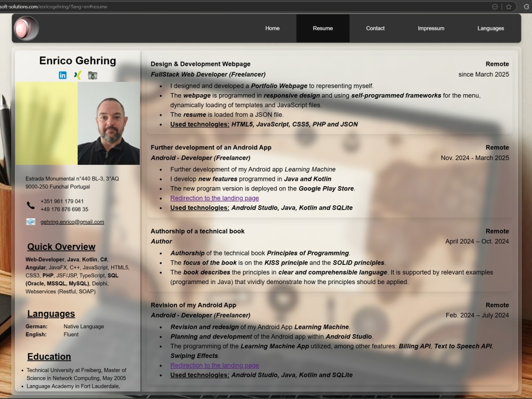
Task: Click 'The resume is loaded from a JSON file' bullet
Action: pyautogui.click(x=227, y=115)
